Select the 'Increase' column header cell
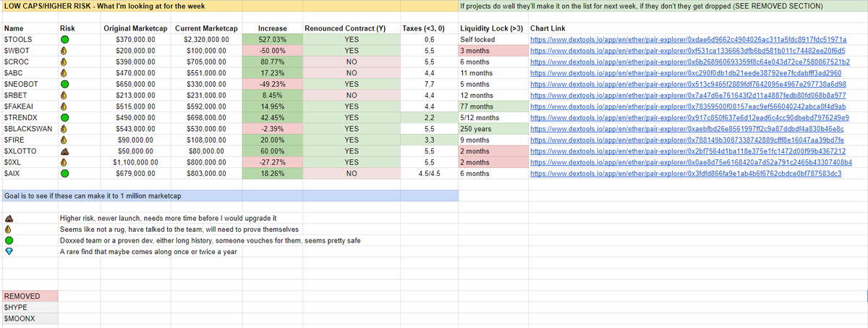The height and width of the screenshot is (328, 868). (x=272, y=28)
